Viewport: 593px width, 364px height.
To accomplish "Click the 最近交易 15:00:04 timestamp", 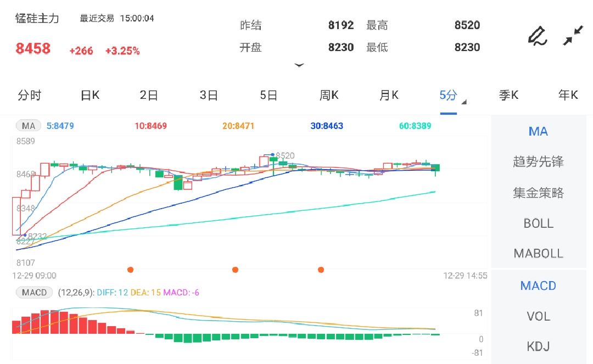I will tap(117, 18).
